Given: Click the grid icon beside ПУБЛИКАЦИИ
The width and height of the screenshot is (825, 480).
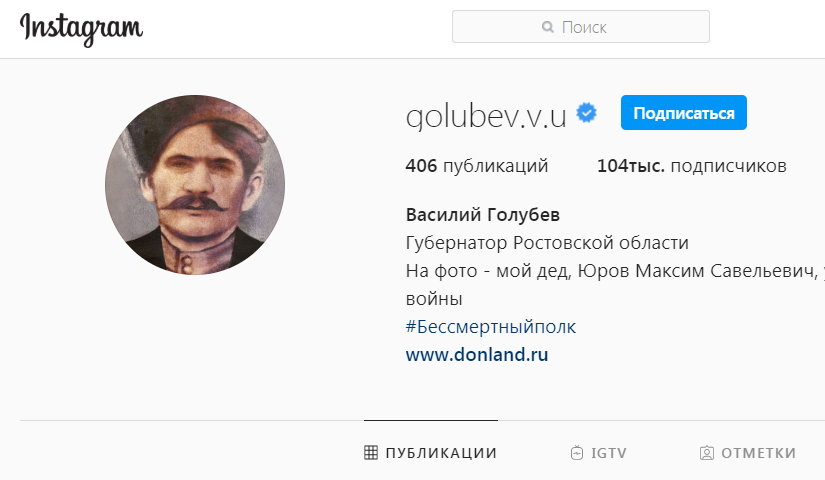Looking at the screenshot, I should point(371,453).
